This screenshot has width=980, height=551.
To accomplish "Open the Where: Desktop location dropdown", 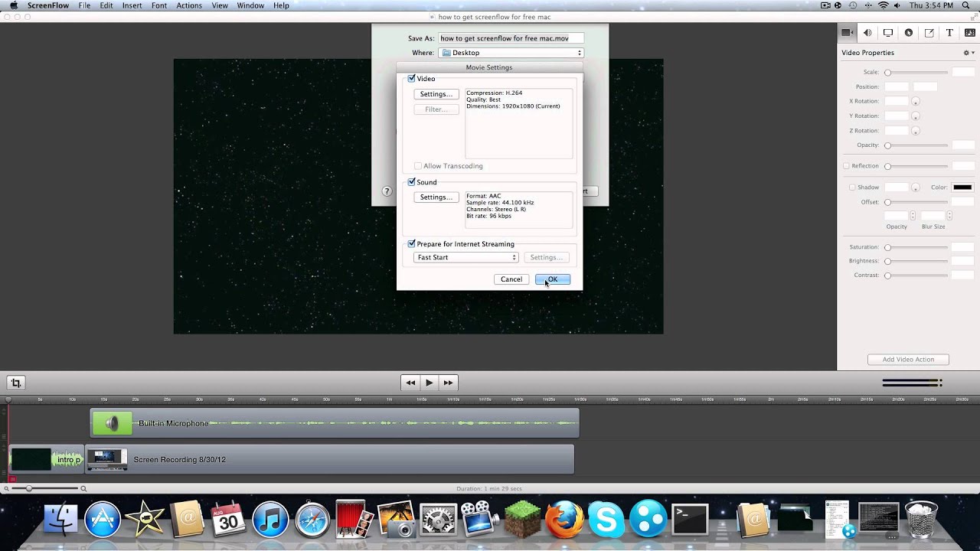I will coord(511,53).
